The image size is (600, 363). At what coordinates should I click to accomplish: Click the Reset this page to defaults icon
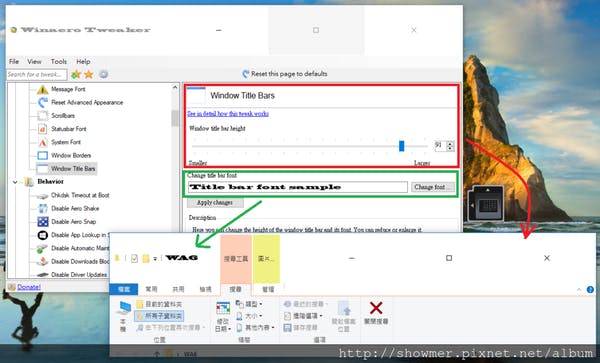(246, 74)
